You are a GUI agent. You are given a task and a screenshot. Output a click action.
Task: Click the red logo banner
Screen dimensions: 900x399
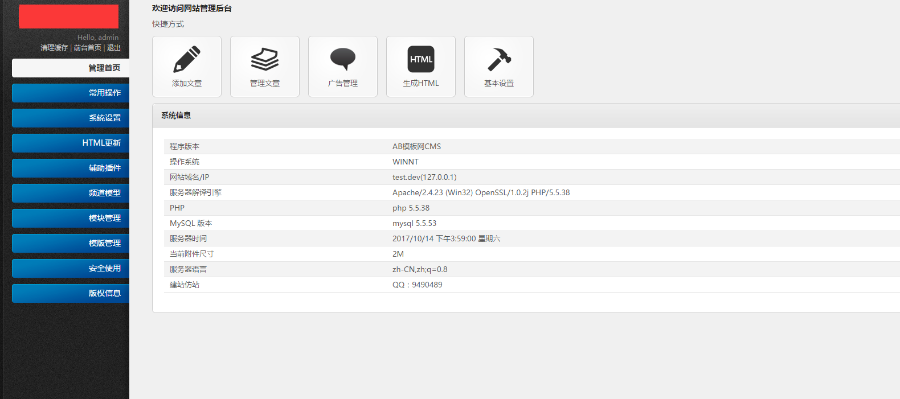click(69, 17)
